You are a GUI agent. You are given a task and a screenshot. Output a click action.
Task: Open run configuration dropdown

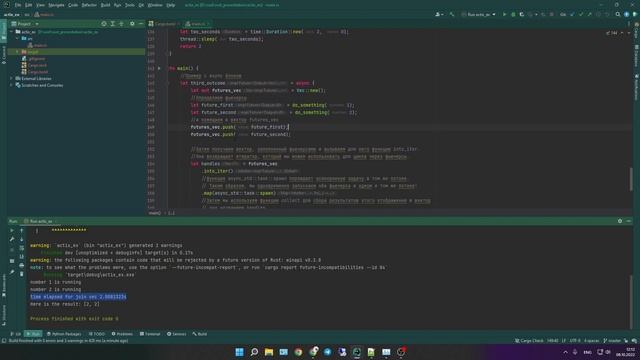click(x=478, y=14)
